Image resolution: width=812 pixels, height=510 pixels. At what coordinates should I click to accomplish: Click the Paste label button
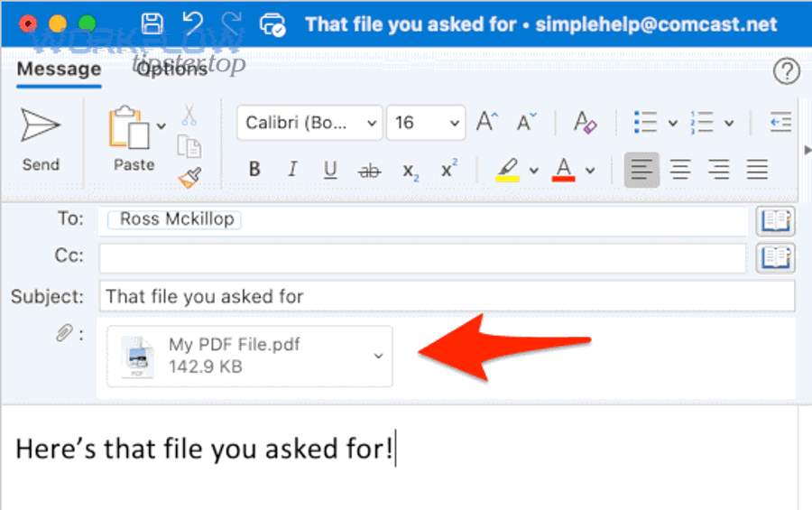(134, 165)
